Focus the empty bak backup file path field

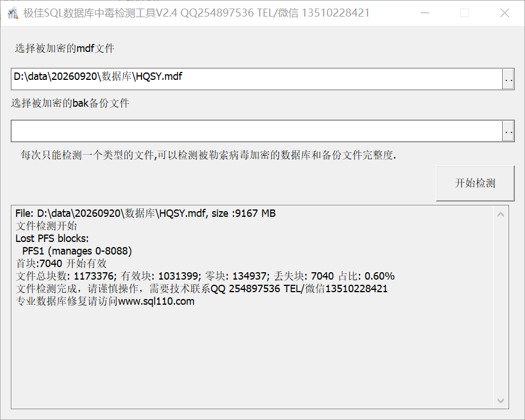coord(256,131)
